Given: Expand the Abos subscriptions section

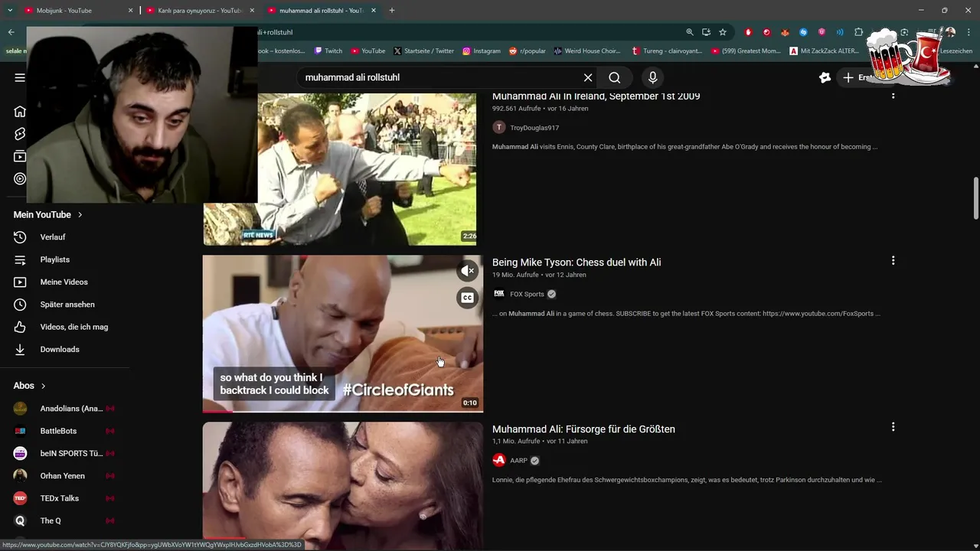Looking at the screenshot, I should (x=30, y=386).
